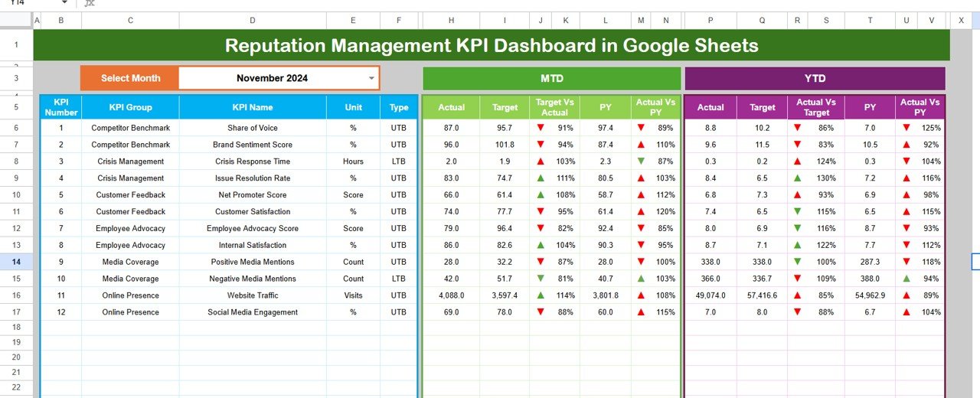Screen dimensions: 980x398
Task: Click green up arrow in Website Traffic MTD Target Vs Actual
Action: (x=541, y=295)
